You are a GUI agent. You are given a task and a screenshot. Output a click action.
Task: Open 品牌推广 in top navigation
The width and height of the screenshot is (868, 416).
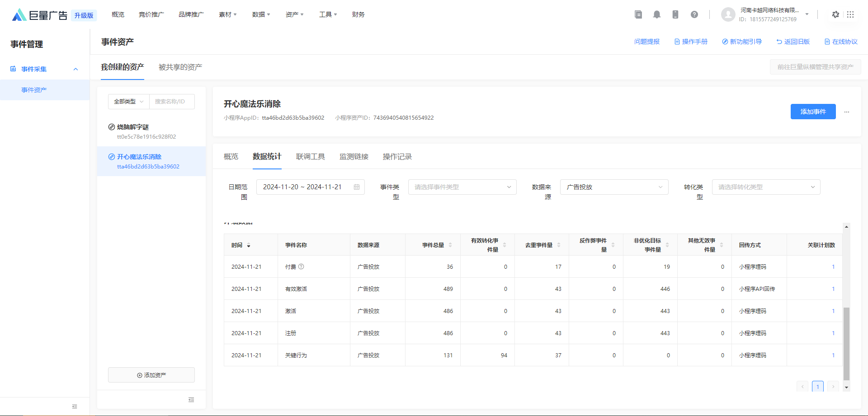coord(191,14)
